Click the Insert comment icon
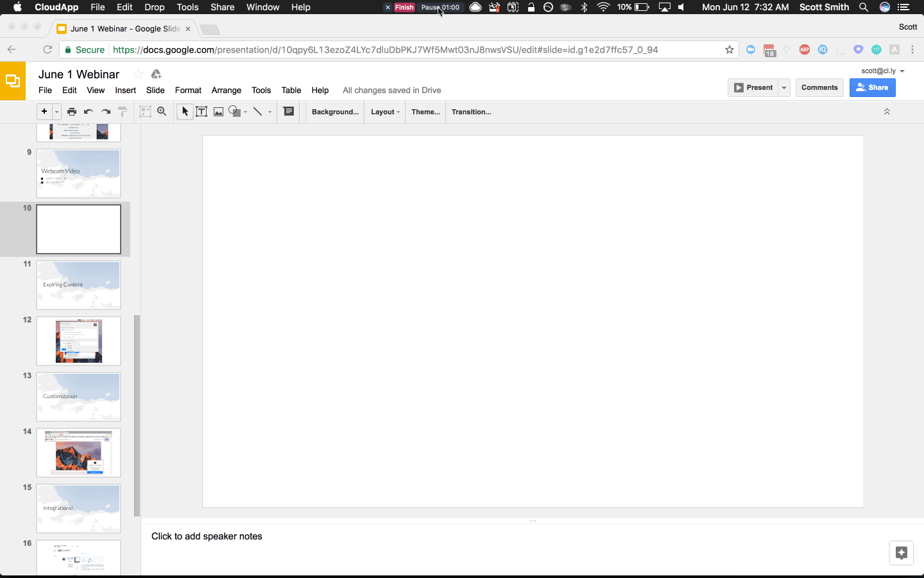The height and width of the screenshot is (578, 924). click(289, 112)
